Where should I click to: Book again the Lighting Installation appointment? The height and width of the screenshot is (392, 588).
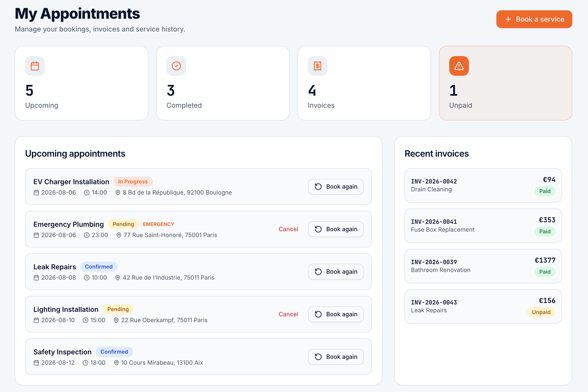tap(336, 314)
